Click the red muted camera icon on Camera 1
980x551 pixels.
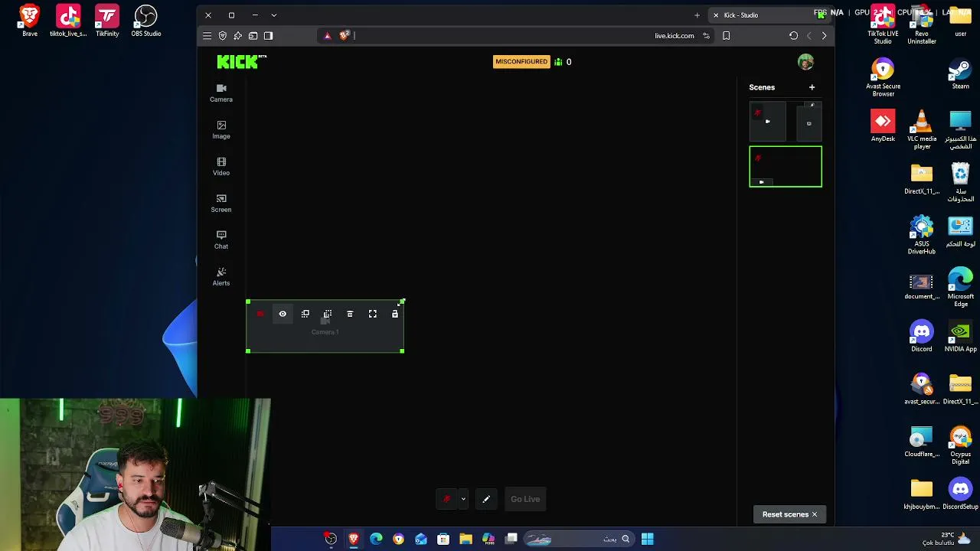pos(260,314)
